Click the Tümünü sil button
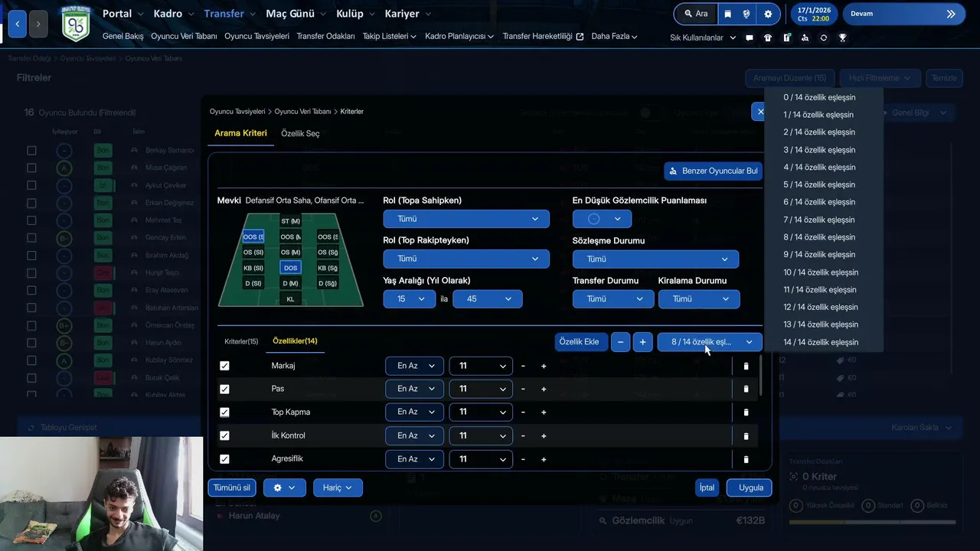980x551 pixels. point(232,487)
